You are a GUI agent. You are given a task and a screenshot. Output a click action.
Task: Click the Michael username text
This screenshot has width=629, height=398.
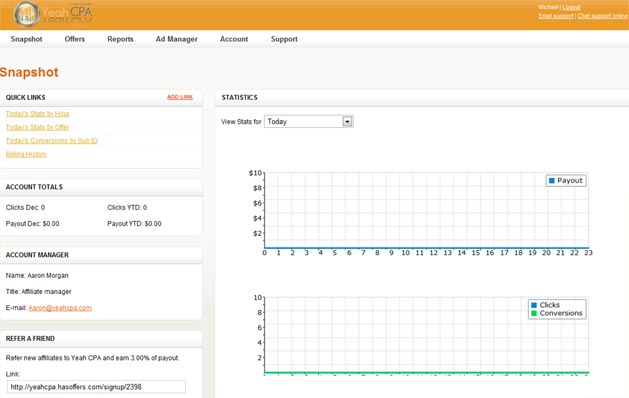point(548,7)
